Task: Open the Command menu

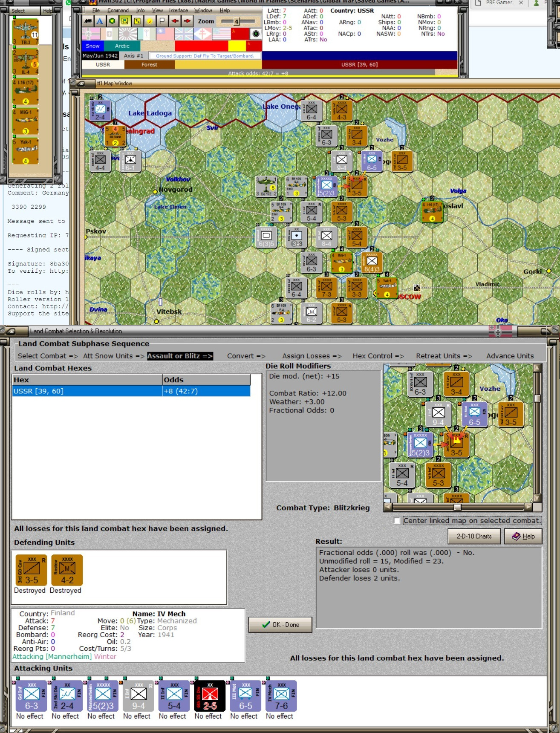Action: tap(118, 10)
